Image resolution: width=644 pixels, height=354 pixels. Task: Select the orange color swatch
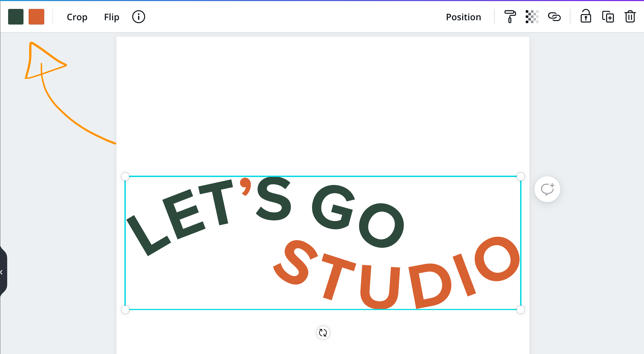(36, 17)
